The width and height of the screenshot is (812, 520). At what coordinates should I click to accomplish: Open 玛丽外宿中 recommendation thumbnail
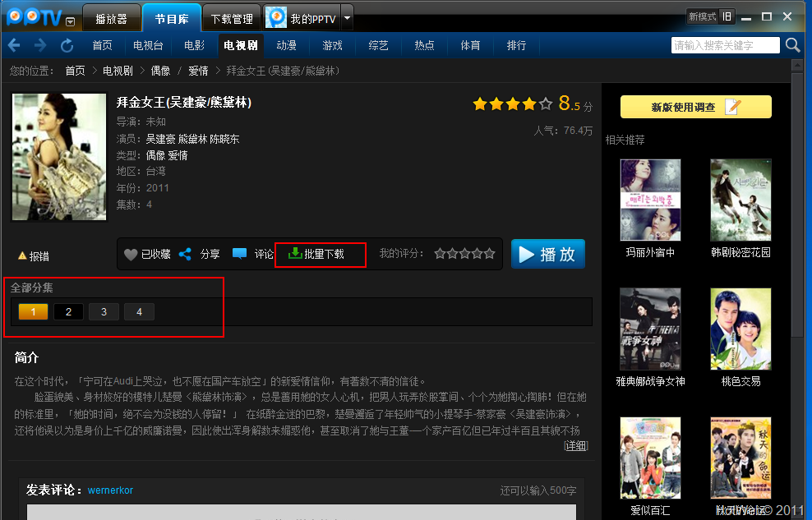coord(650,200)
